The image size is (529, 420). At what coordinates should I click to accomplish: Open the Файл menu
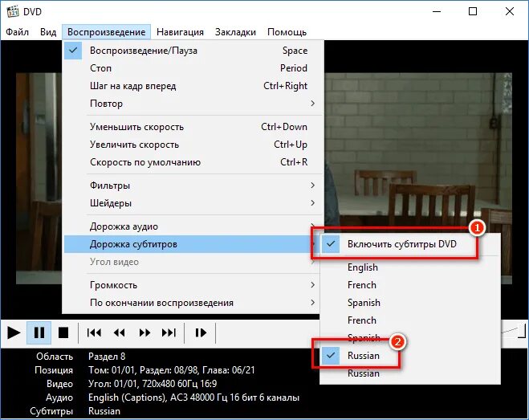(17, 32)
